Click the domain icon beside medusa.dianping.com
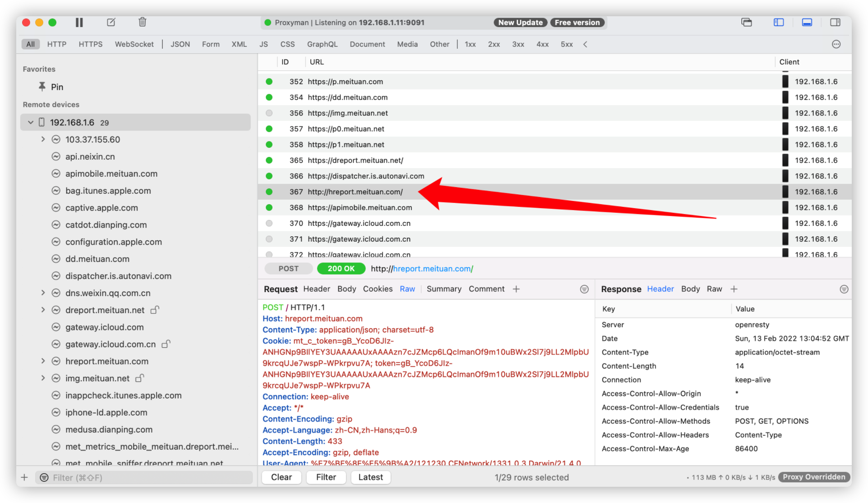Screen dimensions: 868x503 [56, 430]
